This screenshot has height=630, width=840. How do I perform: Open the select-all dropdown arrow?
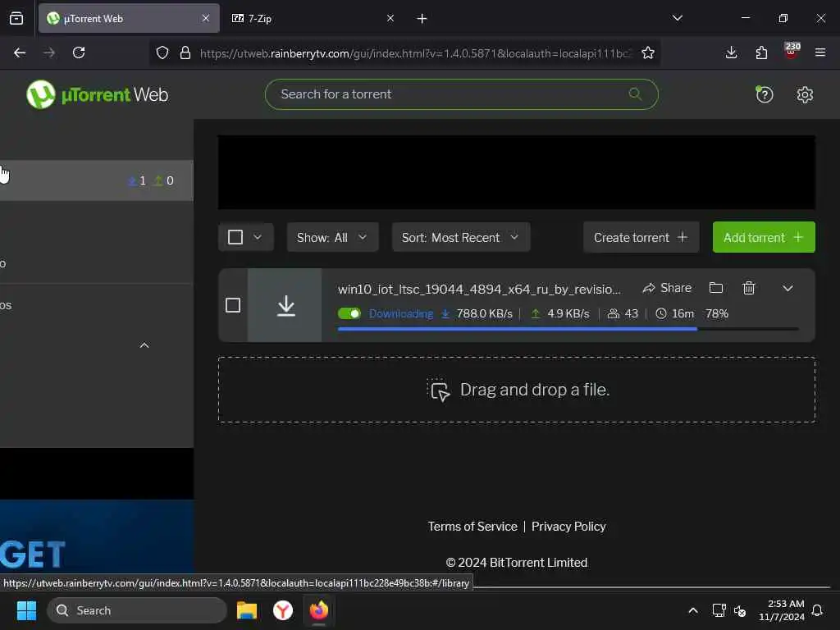(258, 237)
